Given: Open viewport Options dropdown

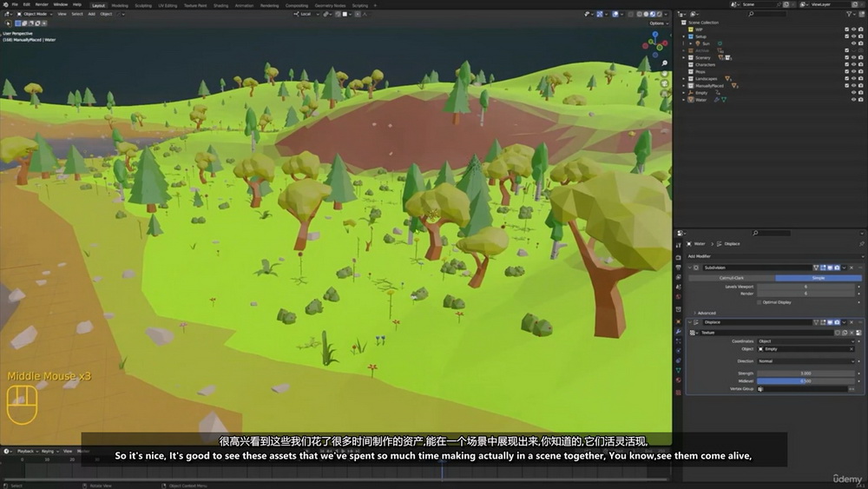Looking at the screenshot, I should [658, 23].
